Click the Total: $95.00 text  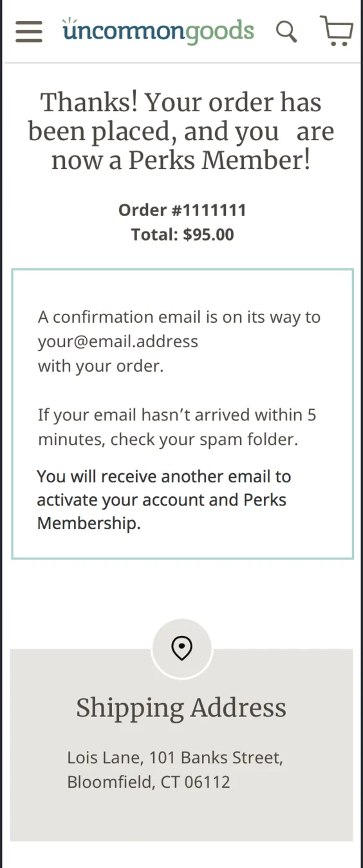(x=183, y=235)
